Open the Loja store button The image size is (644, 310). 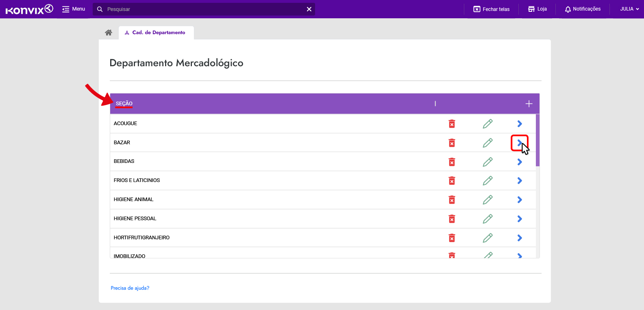tap(537, 9)
